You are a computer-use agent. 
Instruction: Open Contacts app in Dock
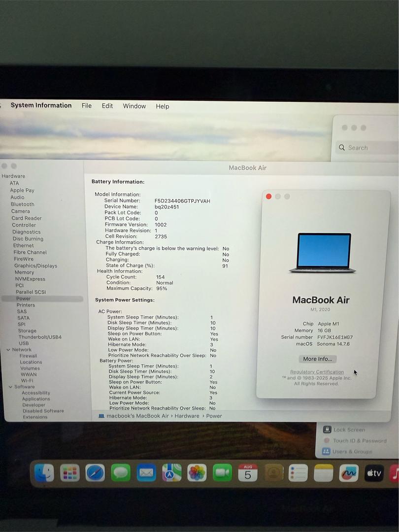tap(273, 472)
